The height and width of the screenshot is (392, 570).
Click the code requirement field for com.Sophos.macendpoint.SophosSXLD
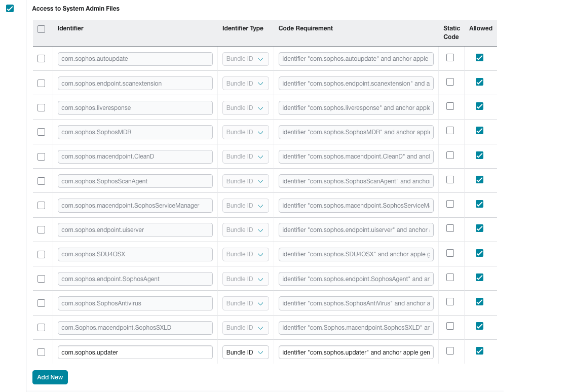click(356, 328)
